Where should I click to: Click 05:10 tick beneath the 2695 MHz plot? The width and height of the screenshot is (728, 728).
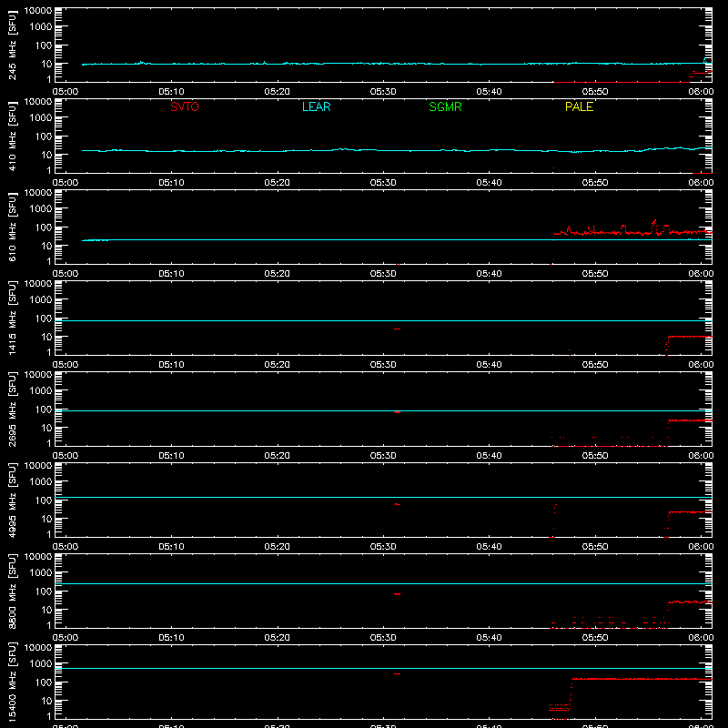(171, 456)
